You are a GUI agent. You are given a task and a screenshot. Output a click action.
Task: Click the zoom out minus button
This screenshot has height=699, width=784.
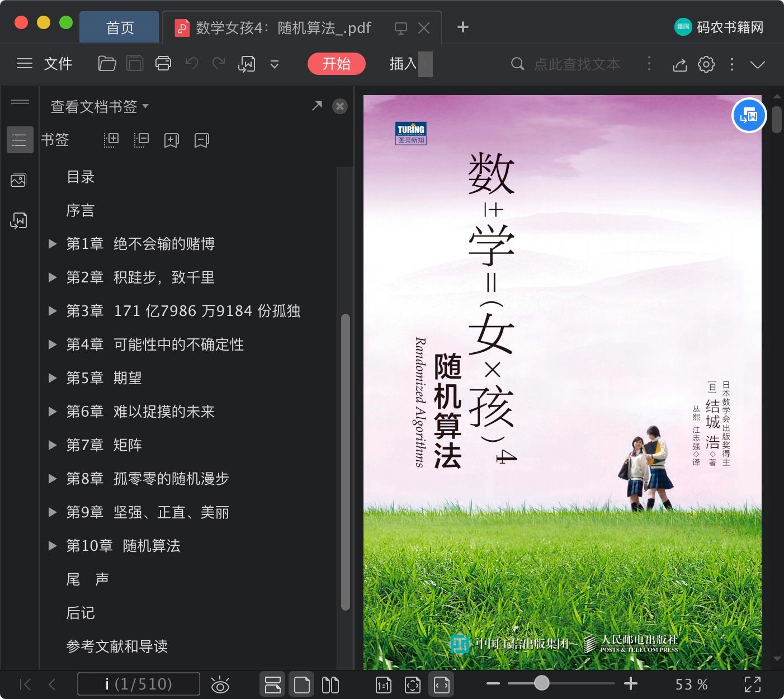(493, 683)
